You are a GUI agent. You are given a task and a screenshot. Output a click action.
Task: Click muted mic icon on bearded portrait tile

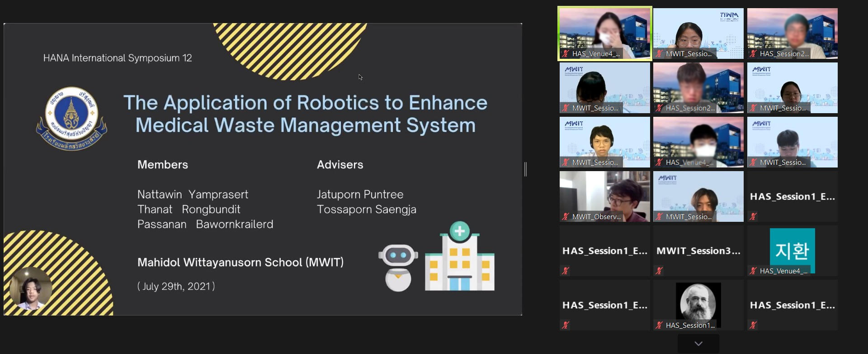659,325
